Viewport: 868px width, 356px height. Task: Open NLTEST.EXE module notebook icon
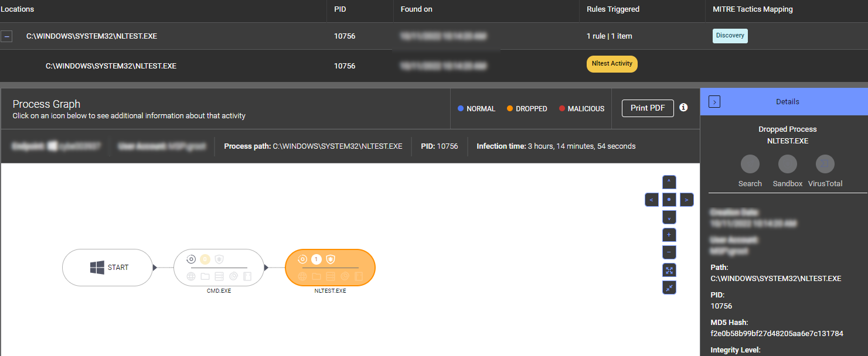point(359,276)
